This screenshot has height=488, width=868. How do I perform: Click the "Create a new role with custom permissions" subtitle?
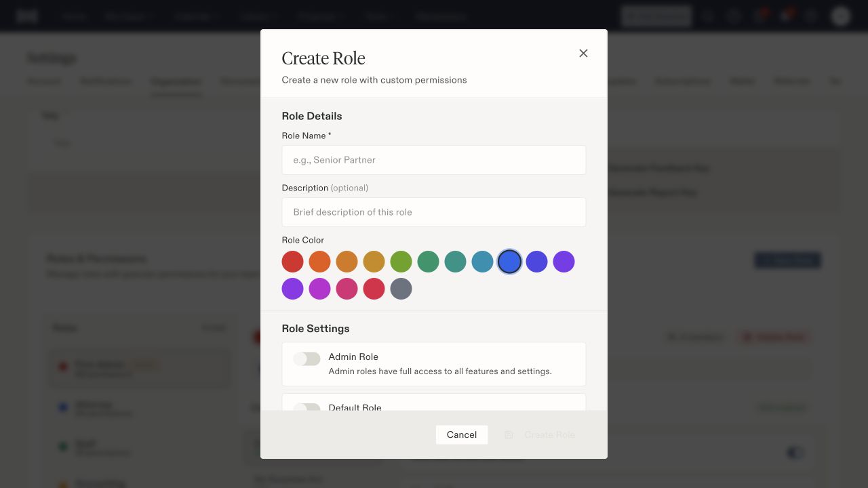click(x=374, y=80)
